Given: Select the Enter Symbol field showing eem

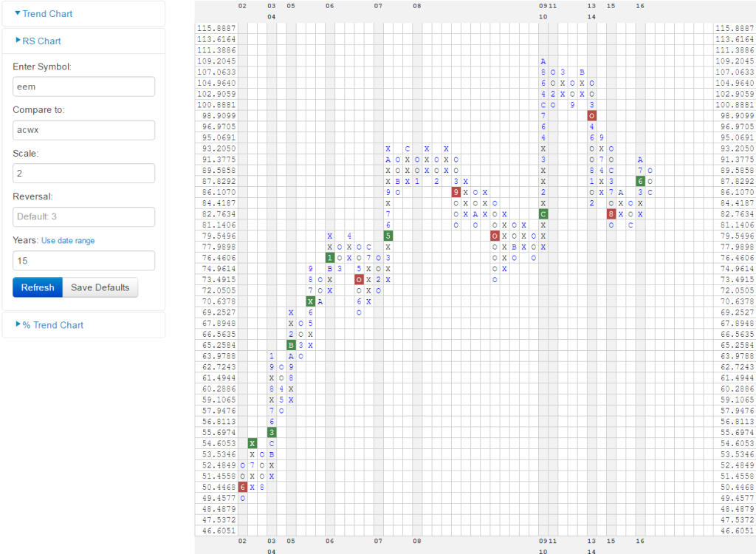Looking at the screenshot, I should [83, 86].
